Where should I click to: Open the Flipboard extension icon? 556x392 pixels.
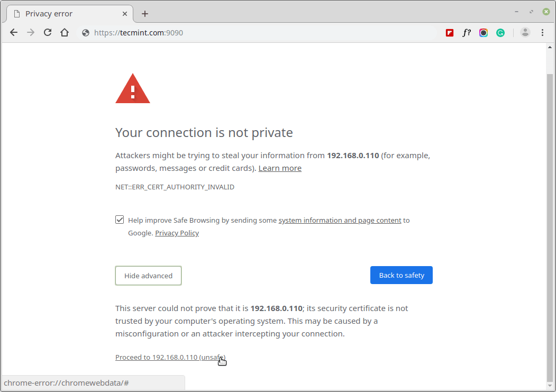tap(450, 33)
